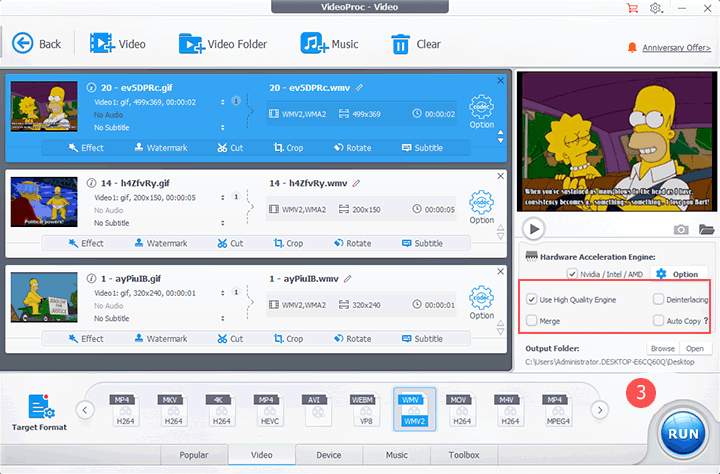720x474 pixels.
Task: Clear the file list with Clear
Action: 416,44
